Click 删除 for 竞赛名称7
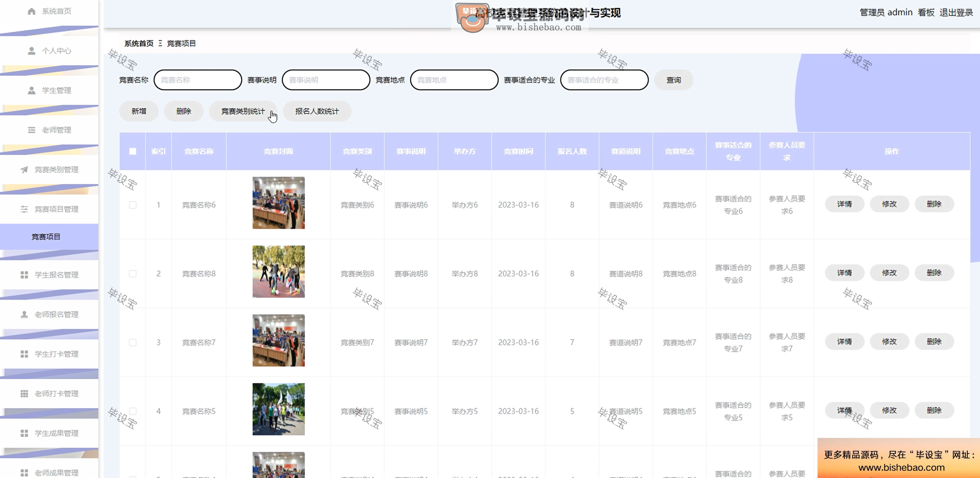The width and height of the screenshot is (980, 478). pyautogui.click(x=934, y=342)
